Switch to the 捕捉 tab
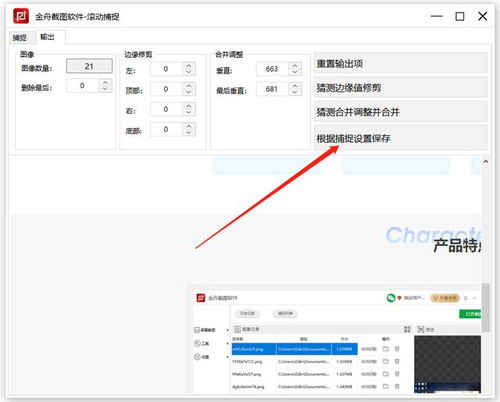The height and width of the screenshot is (402, 500). [19, 37]
